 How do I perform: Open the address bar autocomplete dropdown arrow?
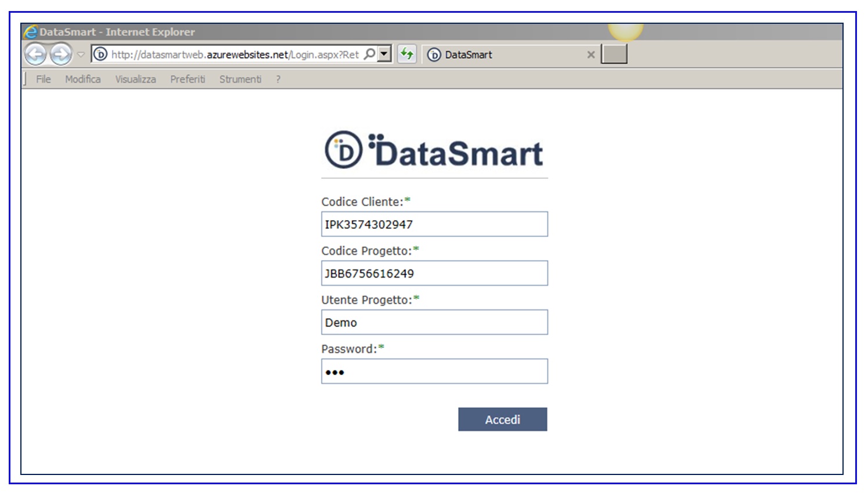pyautogui.click(x=384, y=55)
